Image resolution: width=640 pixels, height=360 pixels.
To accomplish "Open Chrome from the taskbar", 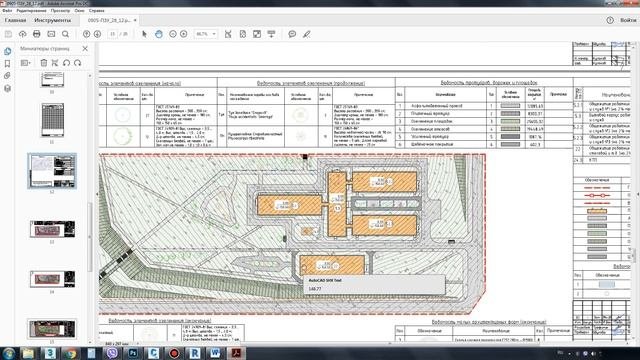I will (71, 353).
